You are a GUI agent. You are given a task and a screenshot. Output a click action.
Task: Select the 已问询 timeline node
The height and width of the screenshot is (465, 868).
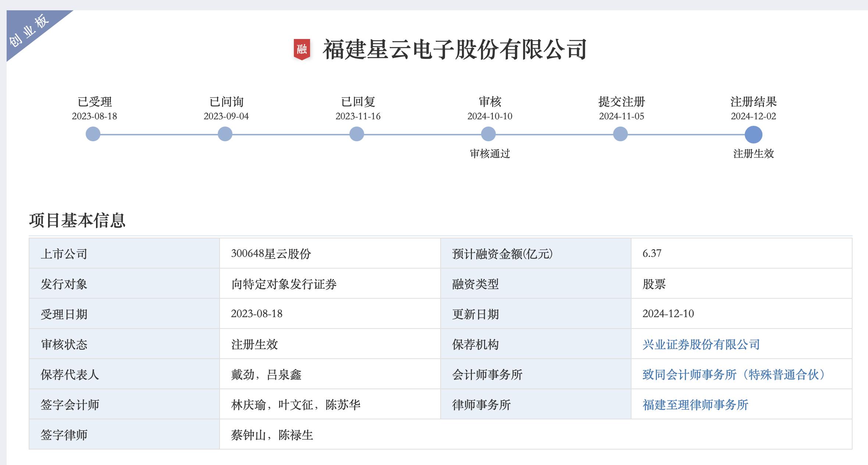tap(225, 134)
